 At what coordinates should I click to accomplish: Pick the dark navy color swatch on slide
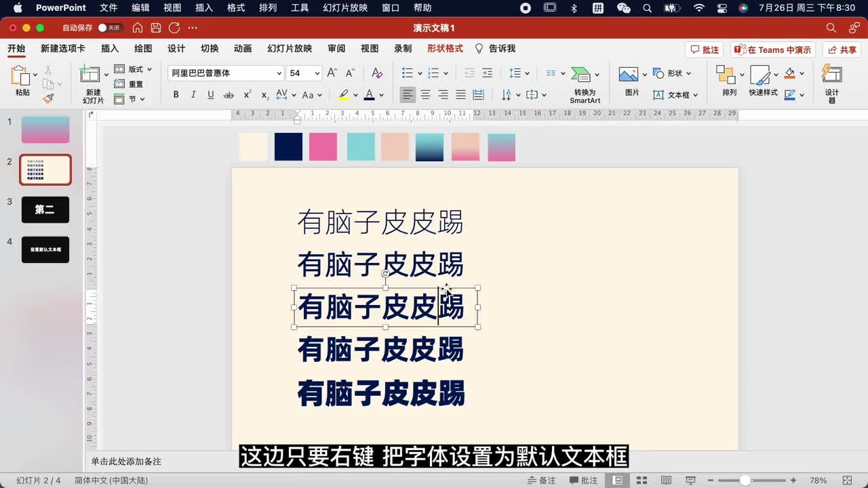click(288, 146)
